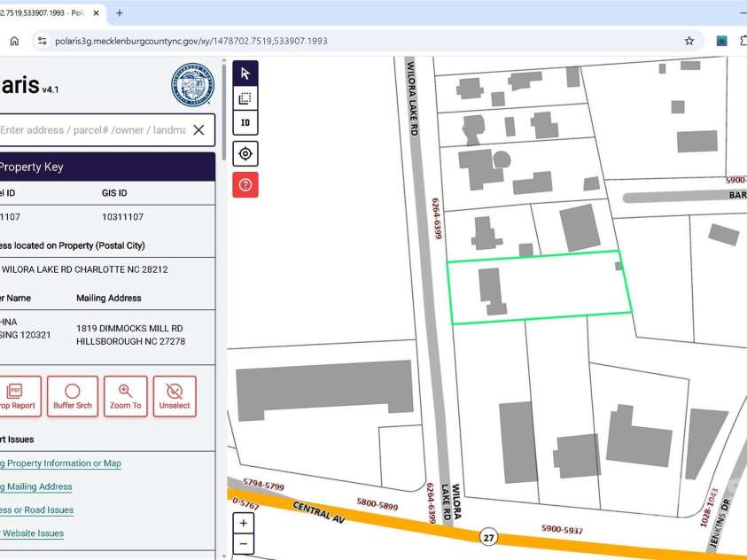Open the red help question mark button

pyautogui.click(x=245, y=184)
